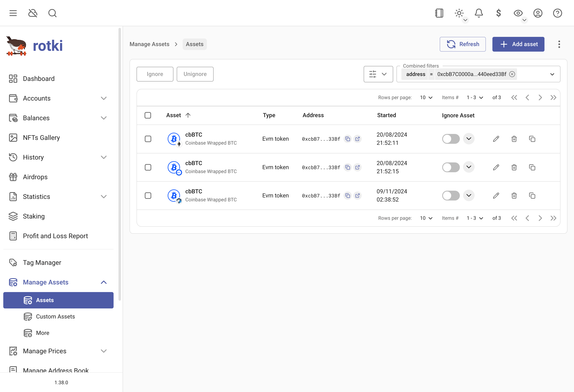Open the filter settings dropdown

coord(378,74)
